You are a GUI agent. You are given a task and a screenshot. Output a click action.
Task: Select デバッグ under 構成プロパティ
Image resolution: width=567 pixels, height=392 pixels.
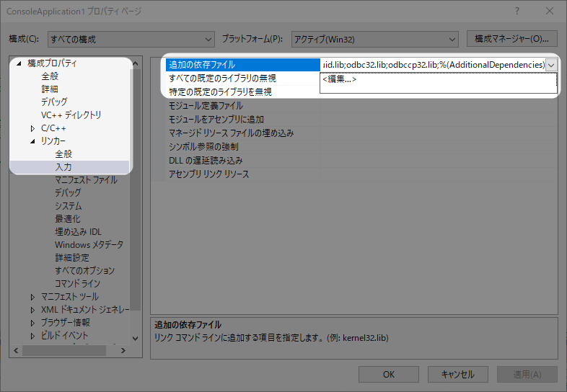(54, 102)
